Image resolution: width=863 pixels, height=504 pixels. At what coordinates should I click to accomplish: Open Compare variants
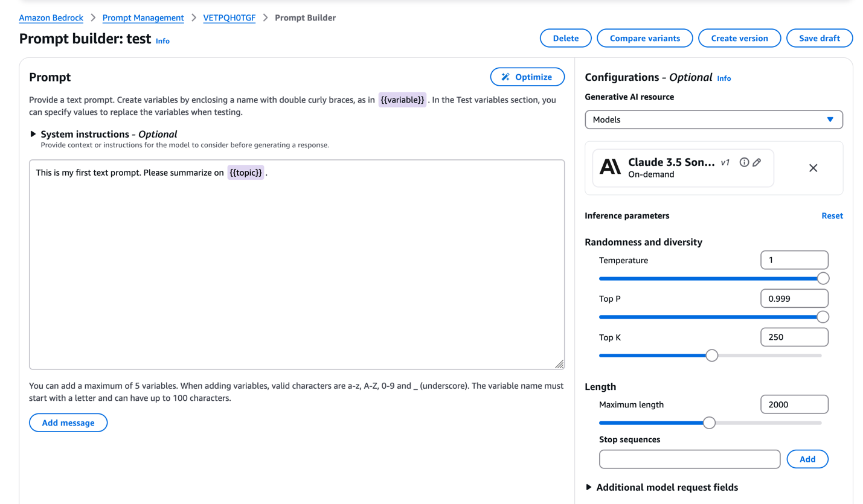(x=645, y=38)
